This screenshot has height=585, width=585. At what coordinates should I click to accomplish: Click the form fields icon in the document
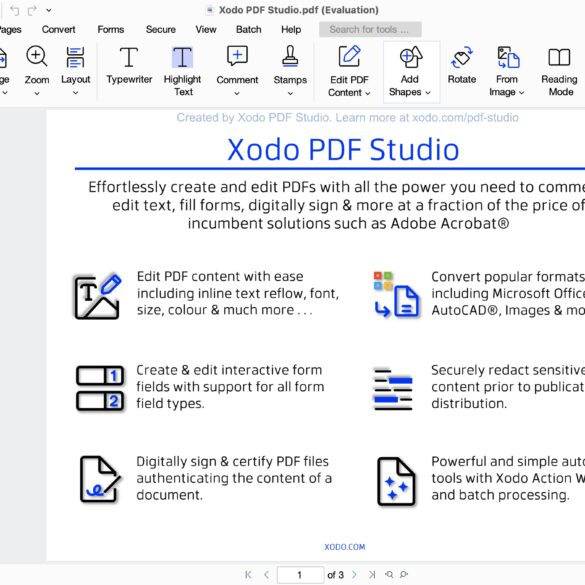(100, 388)
